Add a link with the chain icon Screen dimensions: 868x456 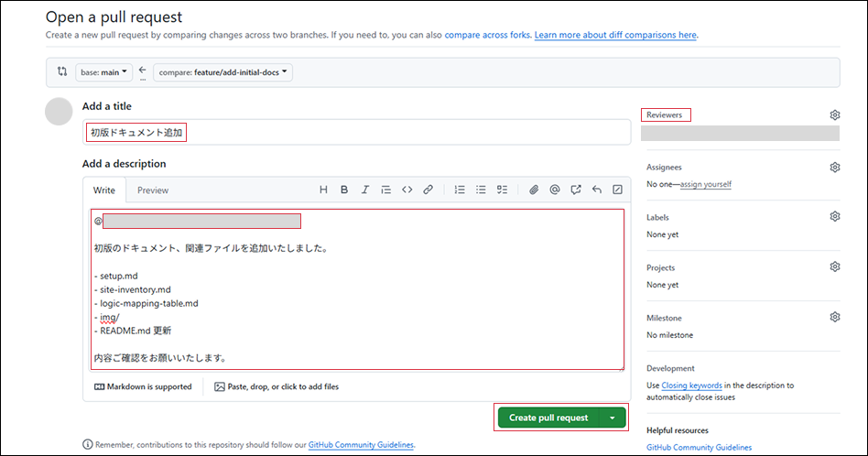click(428, 190)
